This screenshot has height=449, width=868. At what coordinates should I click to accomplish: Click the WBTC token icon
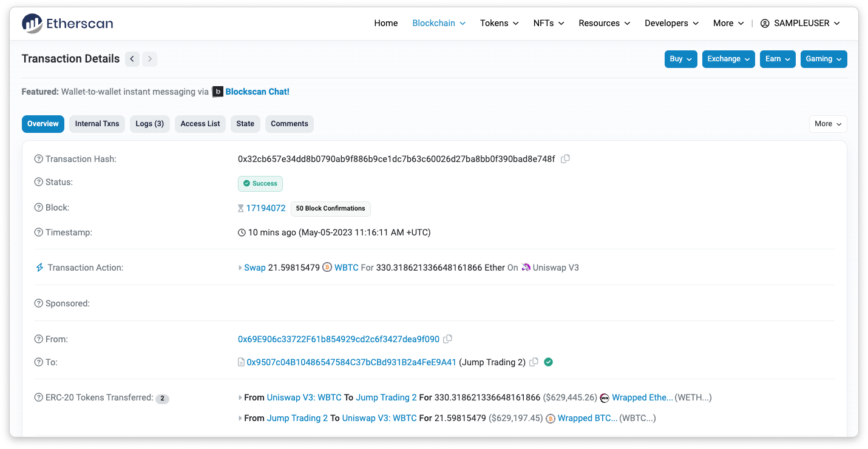[327, 268]
